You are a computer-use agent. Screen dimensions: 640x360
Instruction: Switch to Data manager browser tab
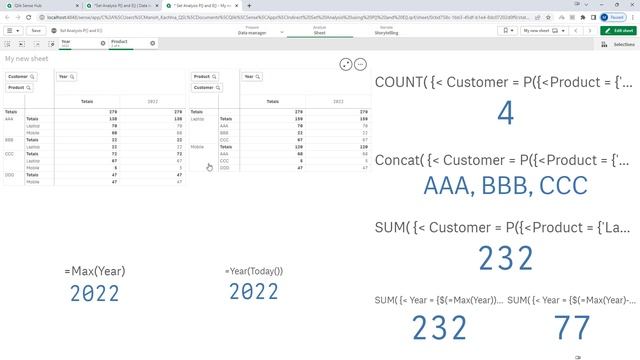click(x=122, y=6)
